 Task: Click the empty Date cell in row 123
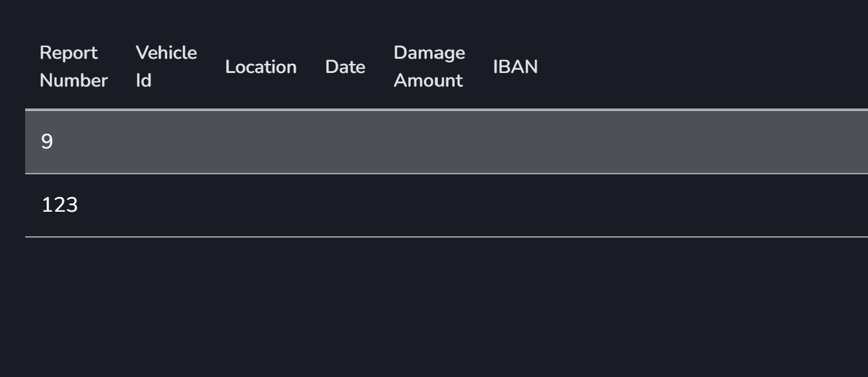[x=346, y=205]
